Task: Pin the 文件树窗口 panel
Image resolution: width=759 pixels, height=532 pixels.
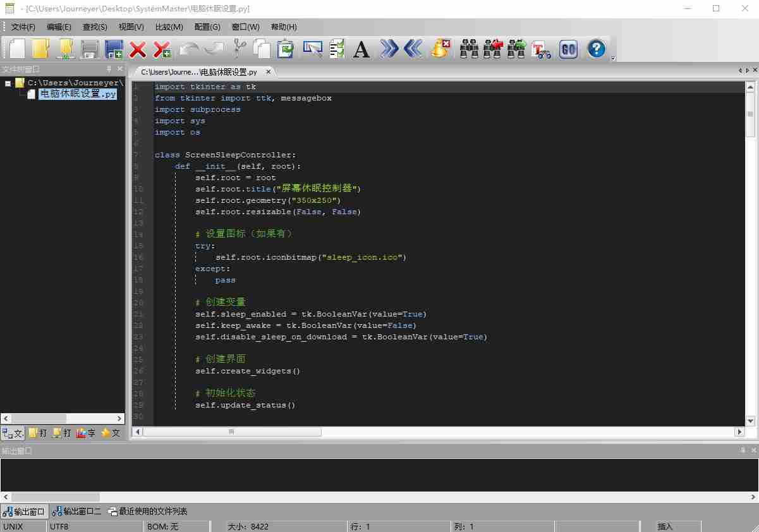Action: (x=109, y=70)
